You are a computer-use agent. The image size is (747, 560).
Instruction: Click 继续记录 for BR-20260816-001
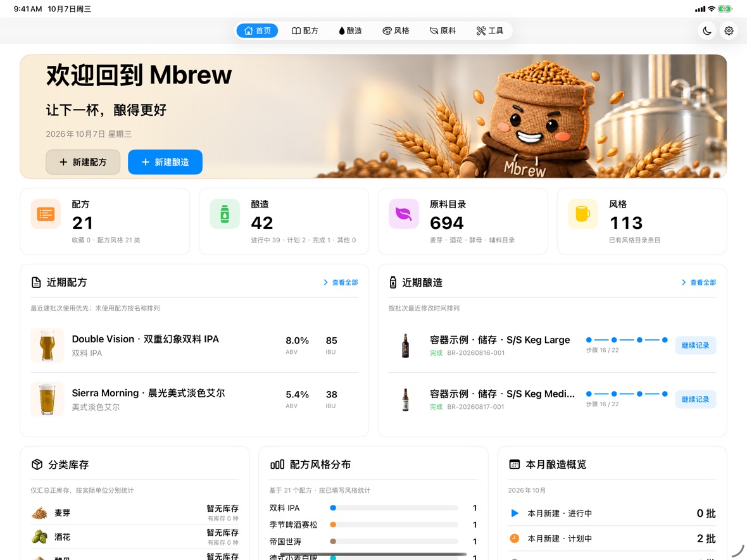pyautogui.click(x=696, y=345)
